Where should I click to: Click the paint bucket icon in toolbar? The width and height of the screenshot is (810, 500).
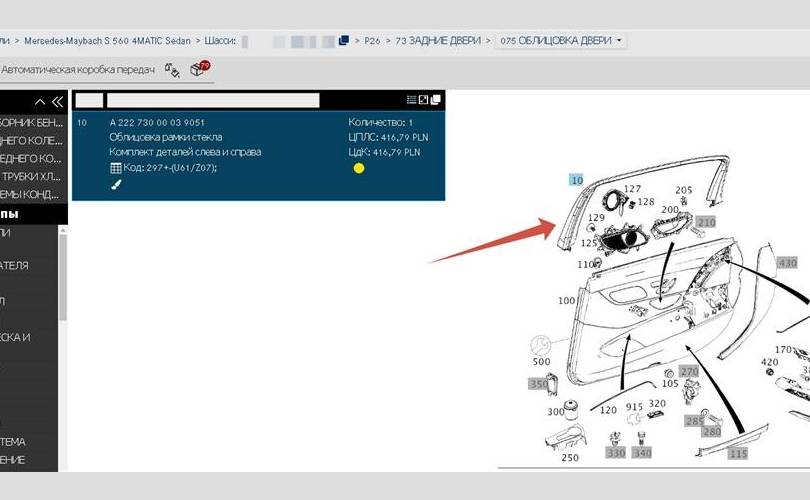pos(171,69)
